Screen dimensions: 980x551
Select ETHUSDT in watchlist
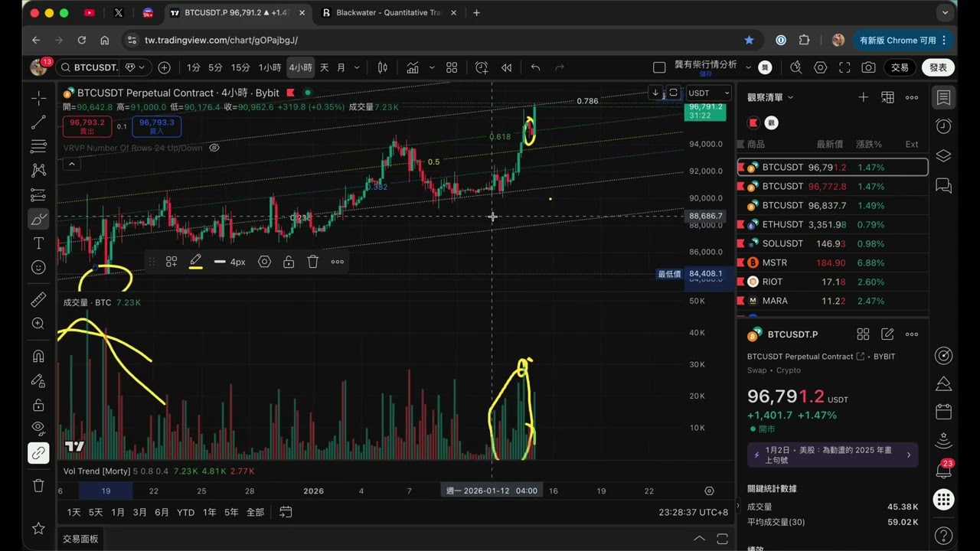coord(832,224)
